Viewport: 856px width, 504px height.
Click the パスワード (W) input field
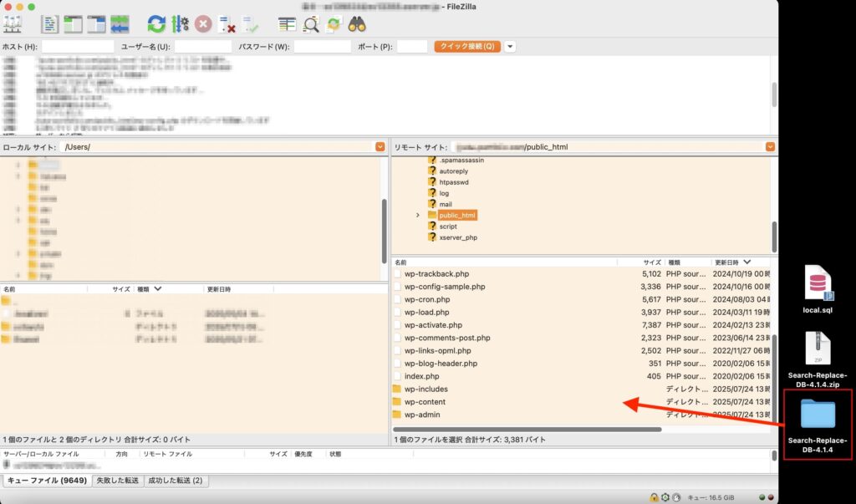pos(323,47)
